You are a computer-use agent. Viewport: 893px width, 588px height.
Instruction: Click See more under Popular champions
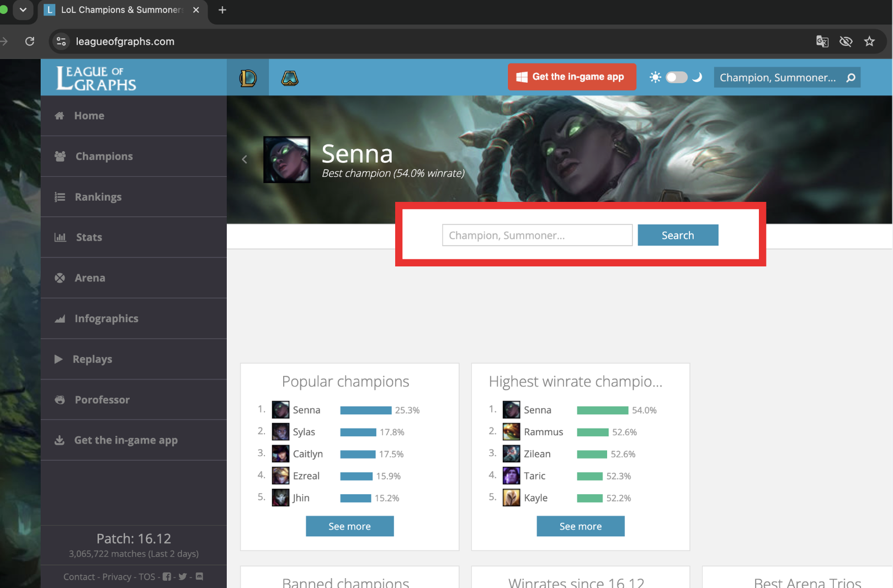(349, 526)
